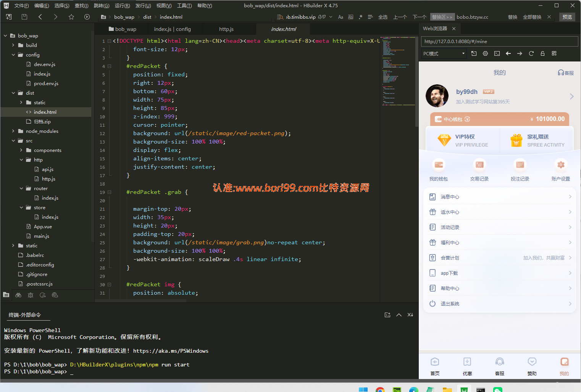Toggle case sensitive Aa search option
Viewport: 581px width, 392px height.
tap(341, 17)
